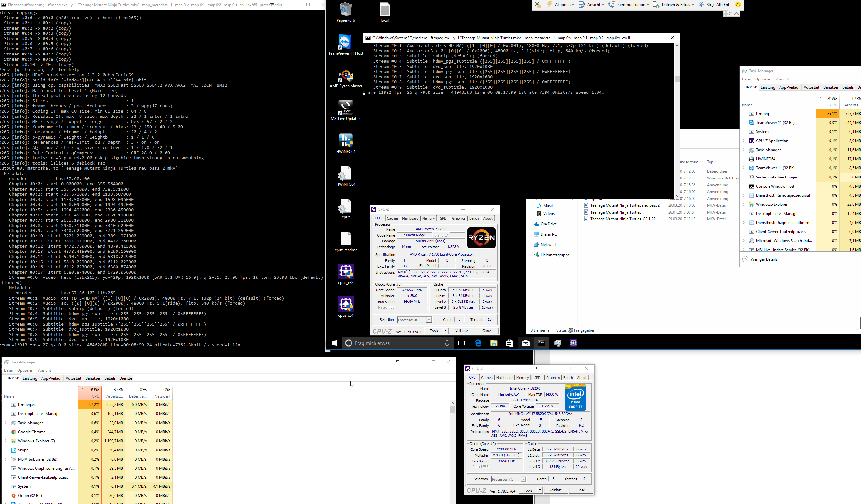This screenshot has width=861, height=504.
Task: Switch to Mainboard tab in Ryzen CPU-Z
Action: tap(410, 219)
